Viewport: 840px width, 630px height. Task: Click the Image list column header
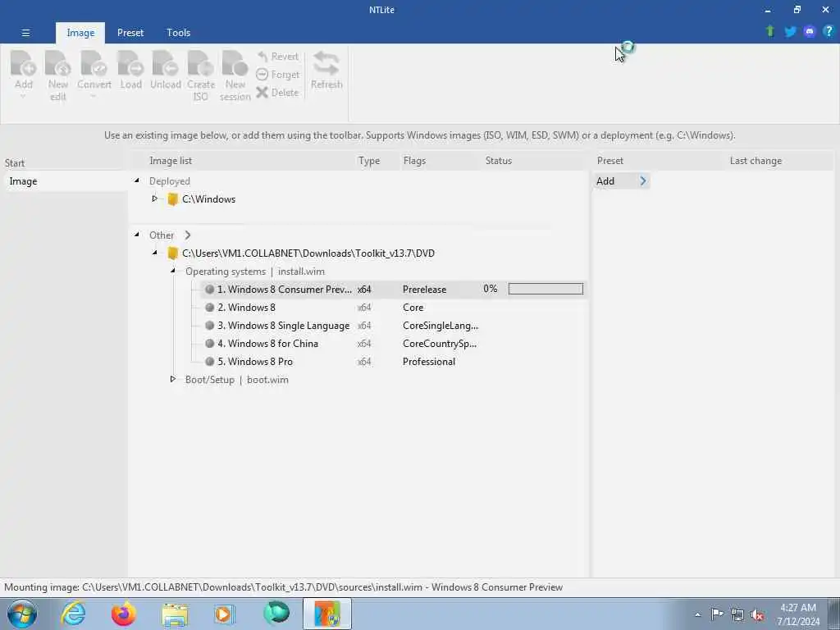[x=171, y=161]
